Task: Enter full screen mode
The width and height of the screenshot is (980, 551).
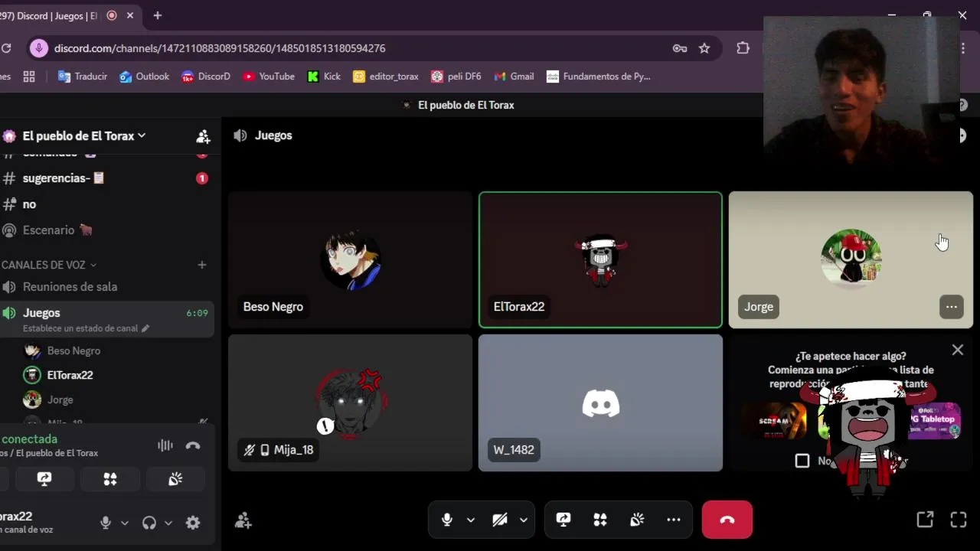Action: click(x=959, y=520)
